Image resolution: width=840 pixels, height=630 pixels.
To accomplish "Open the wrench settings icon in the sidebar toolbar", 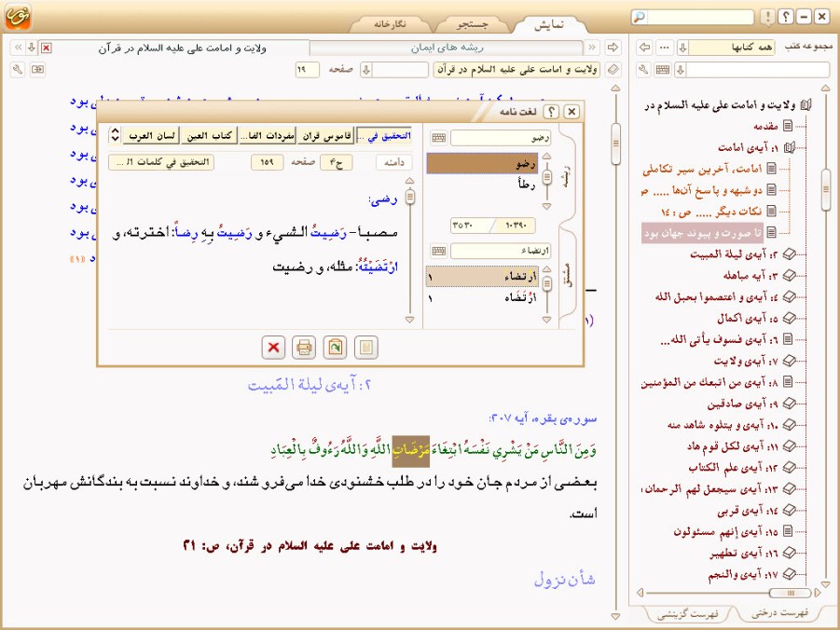I will [x=644, y=70].
